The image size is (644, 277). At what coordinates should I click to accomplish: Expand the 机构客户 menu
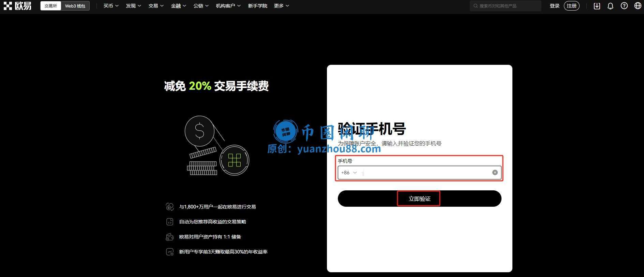coord(228,6)
